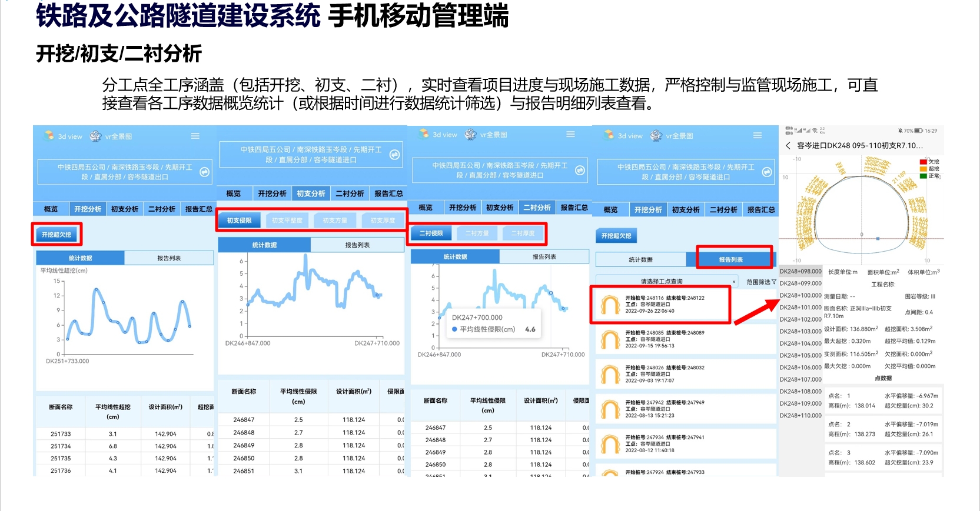Switch to 统计数据 beside highlighted 报告列表
Image resolution: width=980 pixels, height=511 pixels.
point(640,259)
